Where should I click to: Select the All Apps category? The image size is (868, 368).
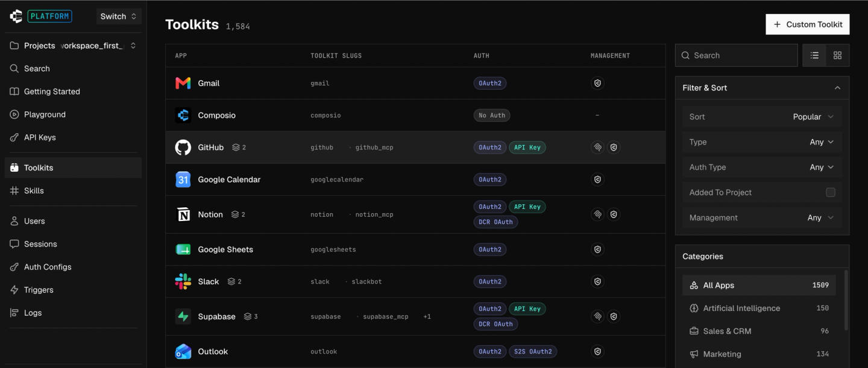click(759, 285)
